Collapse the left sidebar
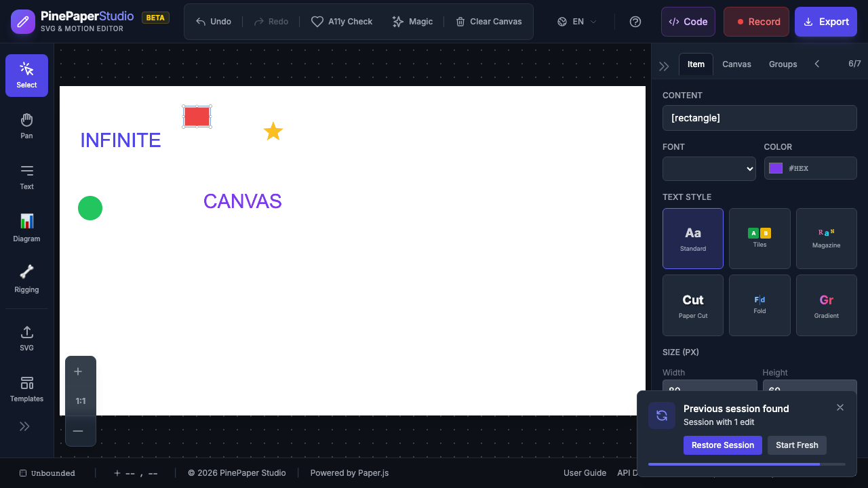The height and width of the screenshot is (488, 868). (24, 426)
